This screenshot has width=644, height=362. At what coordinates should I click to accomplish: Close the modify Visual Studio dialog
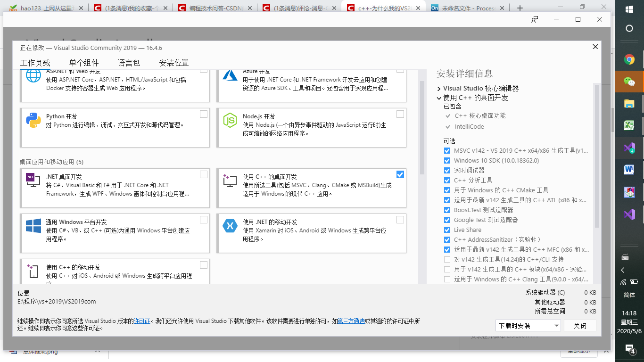click(x=595, y=47)
